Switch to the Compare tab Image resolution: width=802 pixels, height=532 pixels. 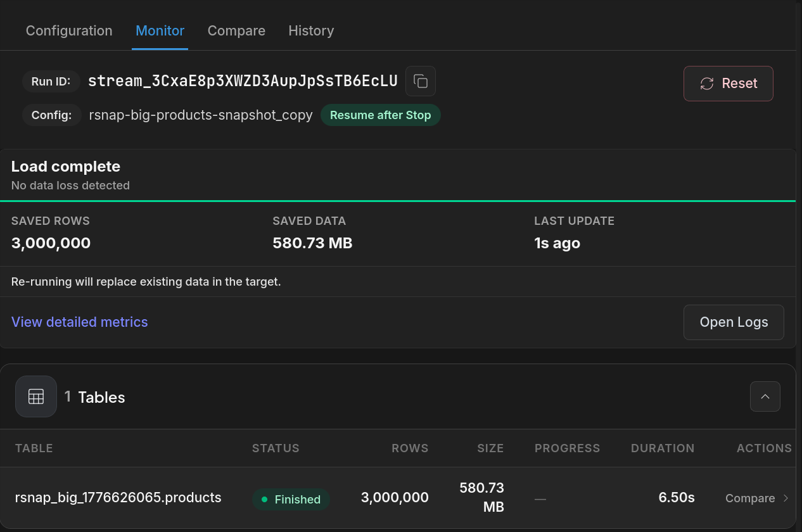pos(236,30)
